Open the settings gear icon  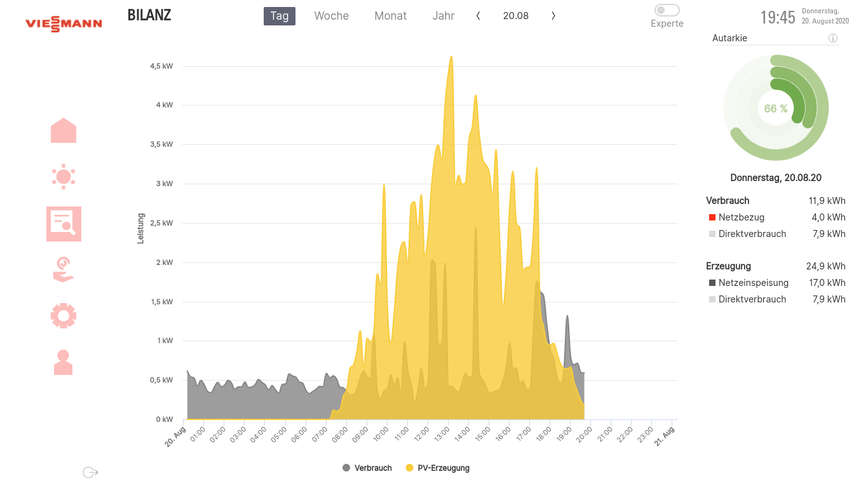[x=64, y=315]
